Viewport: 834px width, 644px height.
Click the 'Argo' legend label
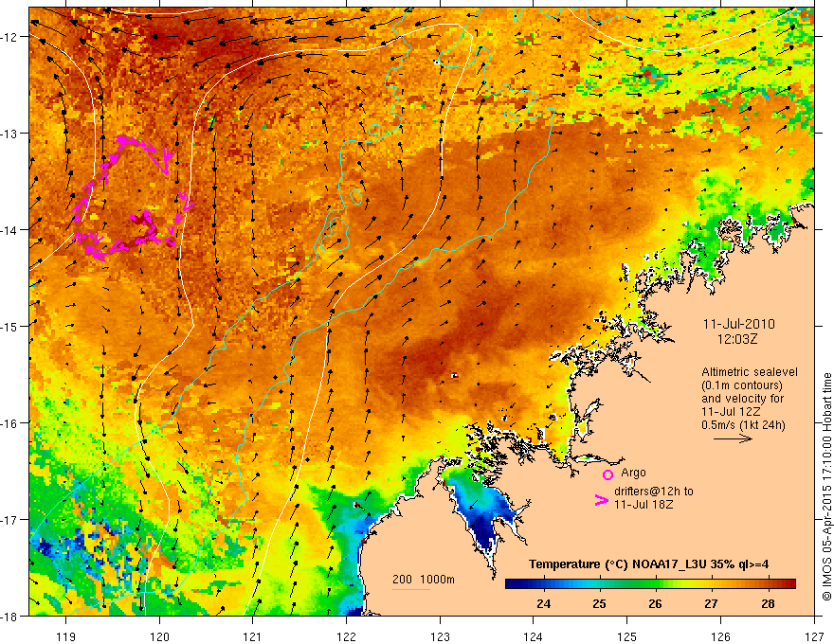(633, 473)
